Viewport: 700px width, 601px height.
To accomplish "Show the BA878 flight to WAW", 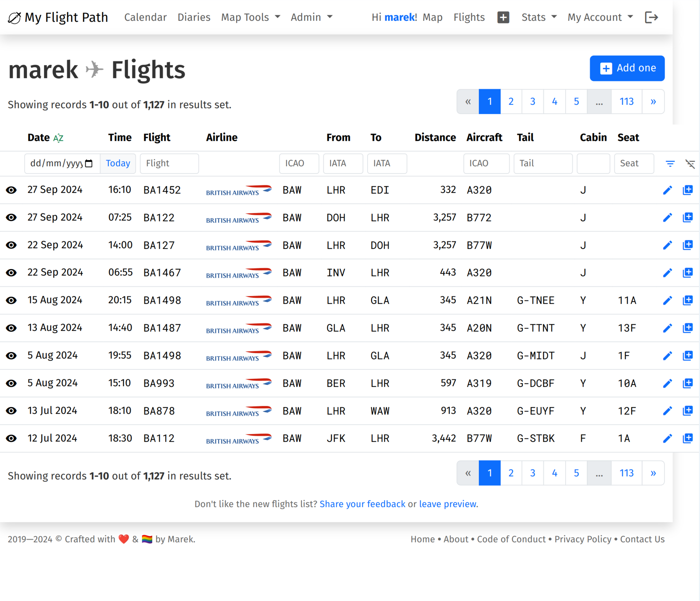I will click(x=11, y=411).
